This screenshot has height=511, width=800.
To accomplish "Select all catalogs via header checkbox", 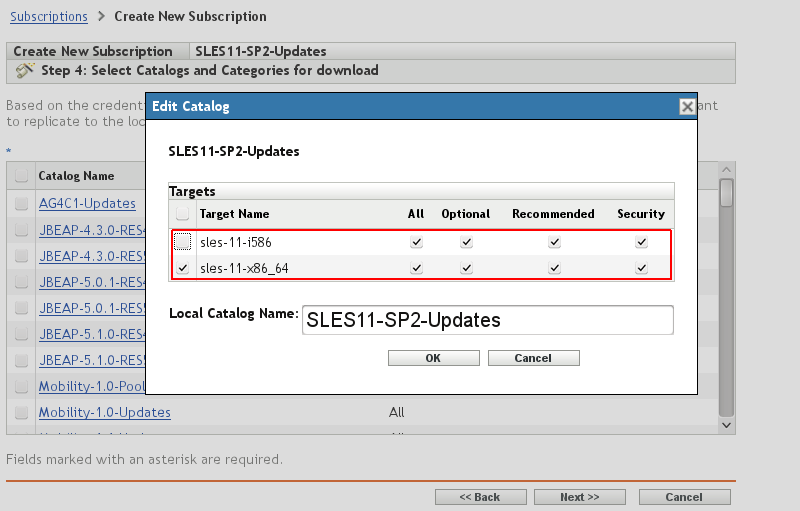I will [x=21, y=175].
